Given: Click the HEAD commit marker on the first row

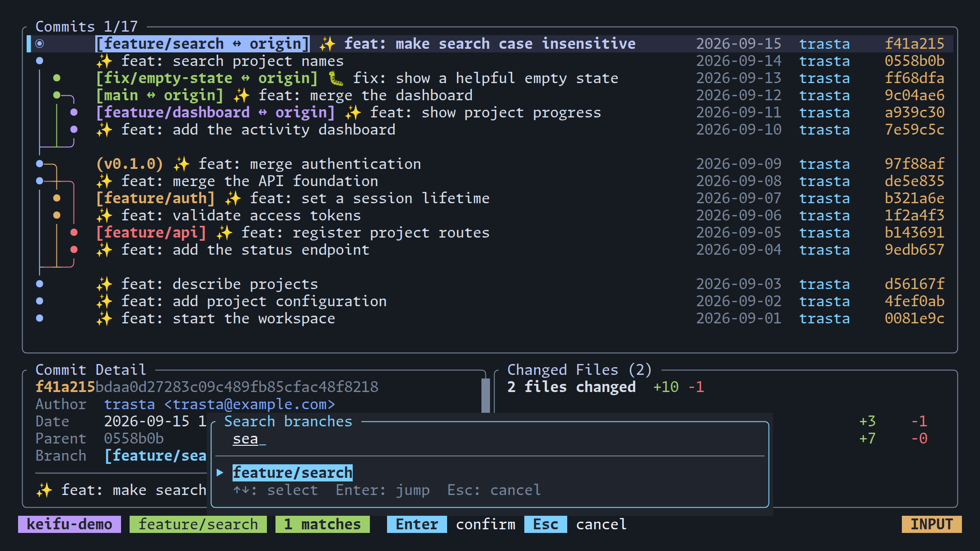Looking at the screenshot, I should click(40, 44).
